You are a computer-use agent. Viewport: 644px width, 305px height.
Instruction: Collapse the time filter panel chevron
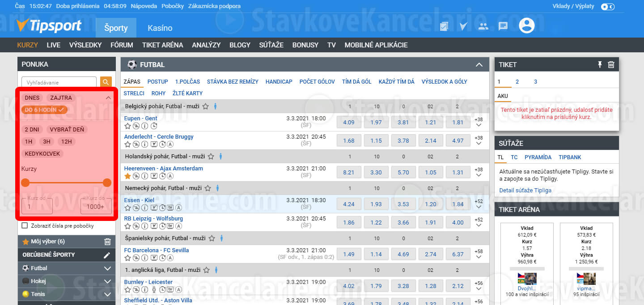pyautogui.click(x=108, y=98)
